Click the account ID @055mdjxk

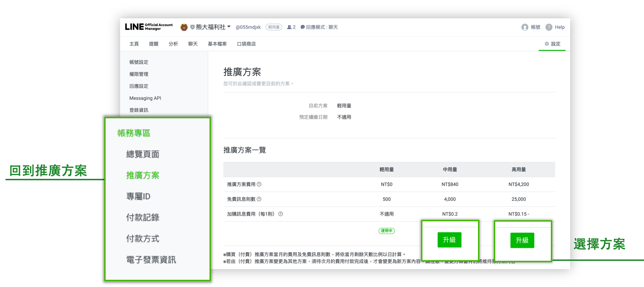248,27
